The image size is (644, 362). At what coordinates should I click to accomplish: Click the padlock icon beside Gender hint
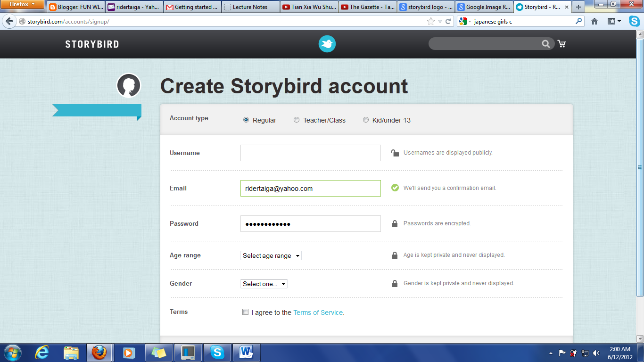395,283
